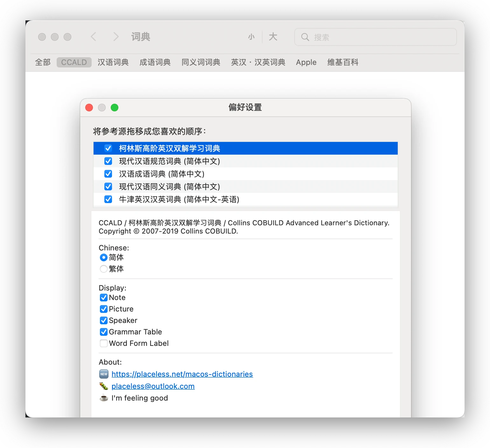Uncheck the Note display checkbox
The width and height of the screenshot is (490, 448).
click(104, 297)
